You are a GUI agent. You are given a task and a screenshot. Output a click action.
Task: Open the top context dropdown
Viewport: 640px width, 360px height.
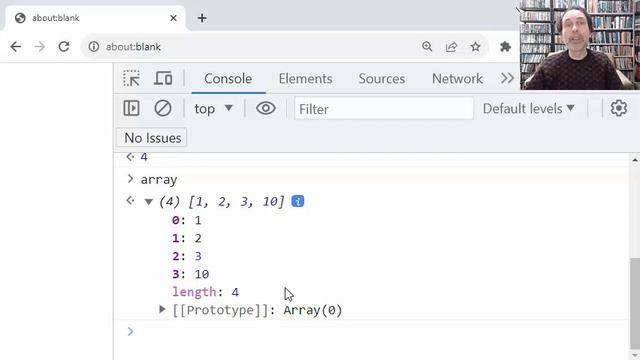213,109
